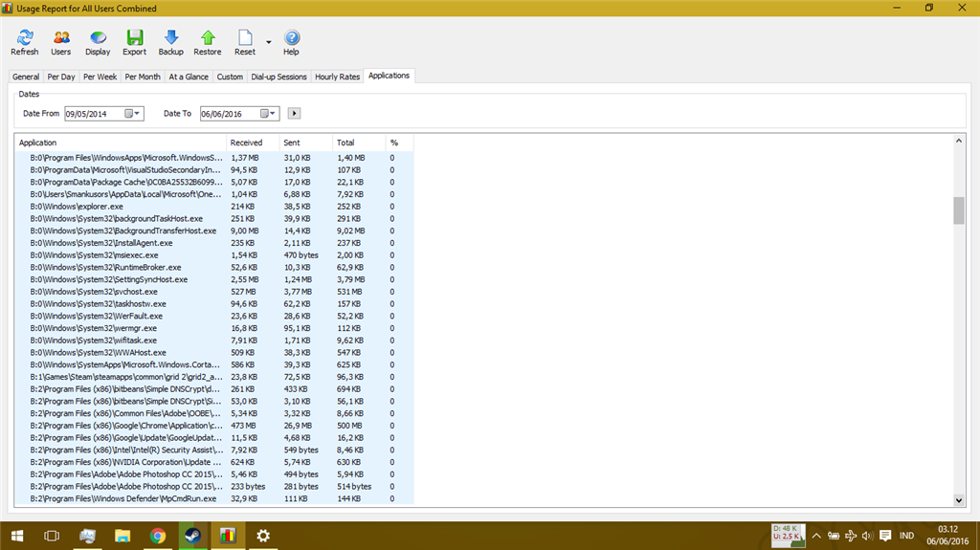This screenshot has width=980, height=550.
Task: Open the Help toolbar icon
Action: point(291,42)
